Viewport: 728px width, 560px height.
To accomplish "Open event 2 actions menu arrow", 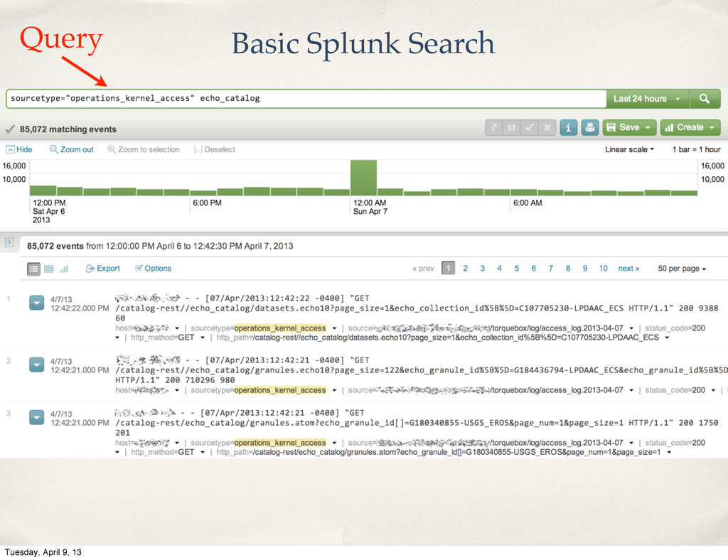I will pyautogui.click(x=37, y=365).
